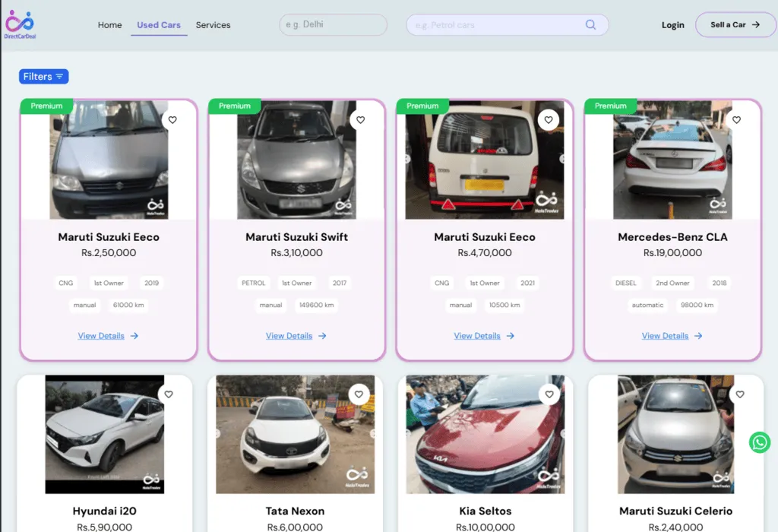The height and width of the screenshot is (532, 778).
Task: Select the Used Cars nav tab
Action: click(x=159, y=25)
